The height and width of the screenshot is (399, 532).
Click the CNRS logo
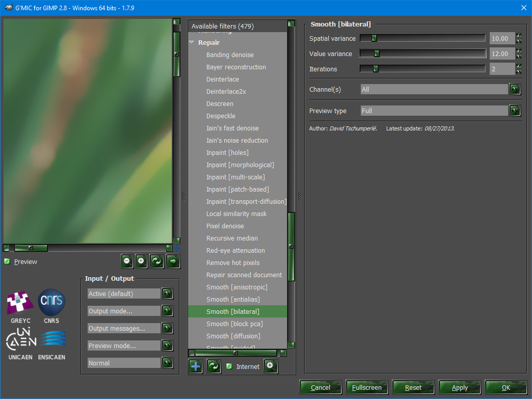(51, 302)
